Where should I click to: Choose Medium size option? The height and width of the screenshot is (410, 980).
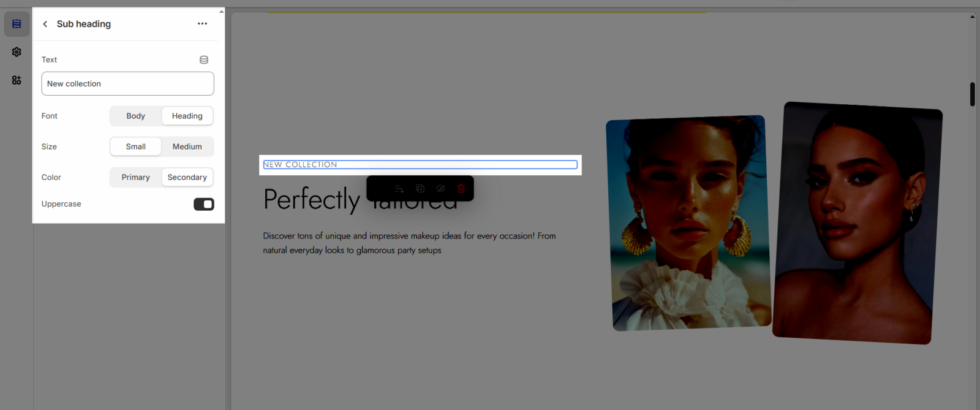coord(187,146)
